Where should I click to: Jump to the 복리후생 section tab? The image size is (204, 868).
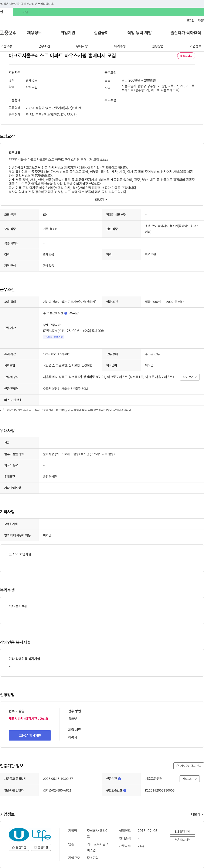point(120,46)
